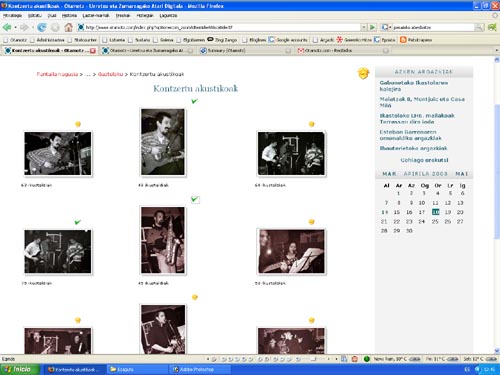Select the highlighted day 18 in the calendar

[435, 212]
